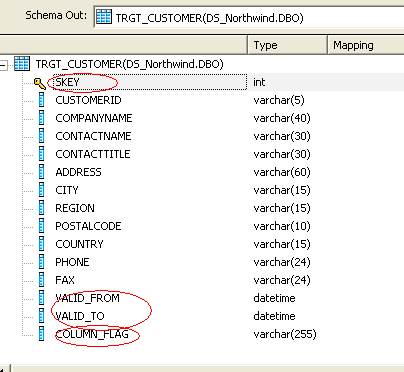Image resolution: width=404 pixels, height=372 pixels.
Task: Click the Type column header
Action: pyautogui.click(x=287, y=45)
